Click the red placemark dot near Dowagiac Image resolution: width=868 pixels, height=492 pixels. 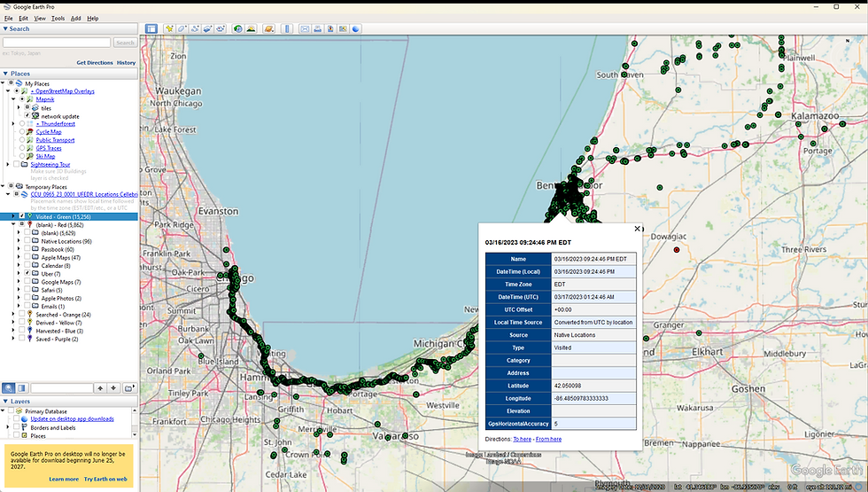[x=677, y=250]
